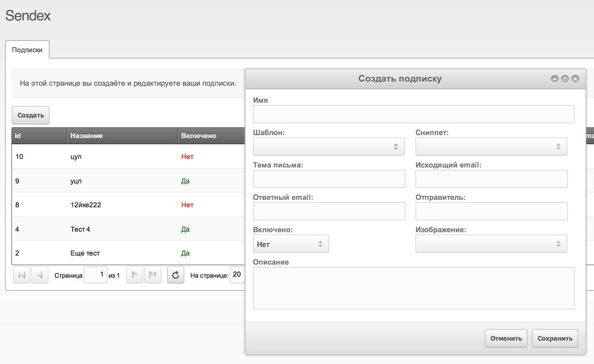This screenshot has width=594, height=364.
Task: Select the Описание text area
Action: pos(414,288)
